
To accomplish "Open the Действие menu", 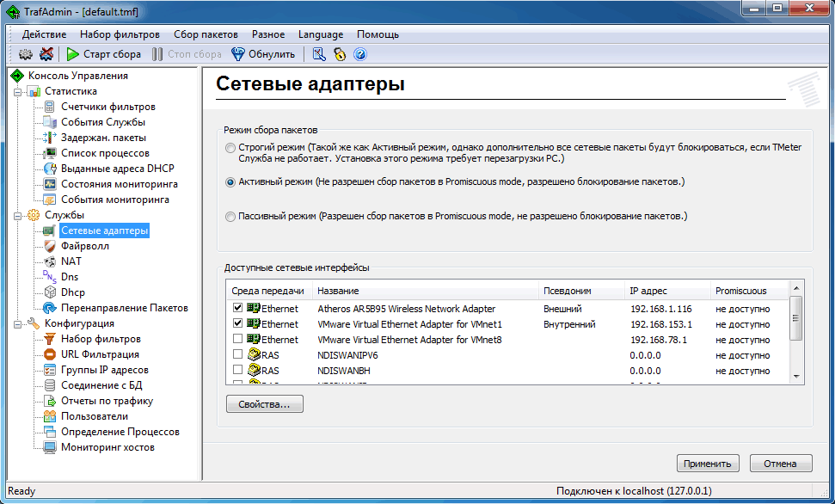I will [44, 34].
